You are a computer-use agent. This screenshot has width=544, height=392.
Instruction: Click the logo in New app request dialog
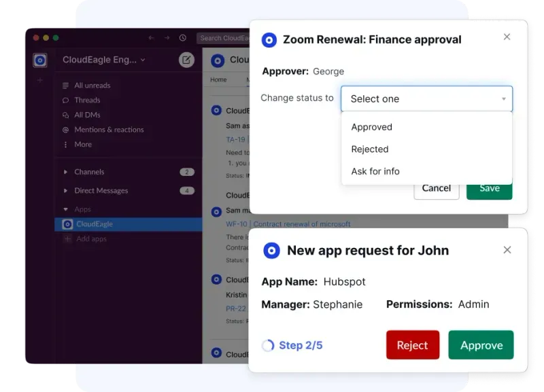click(271, 251)
